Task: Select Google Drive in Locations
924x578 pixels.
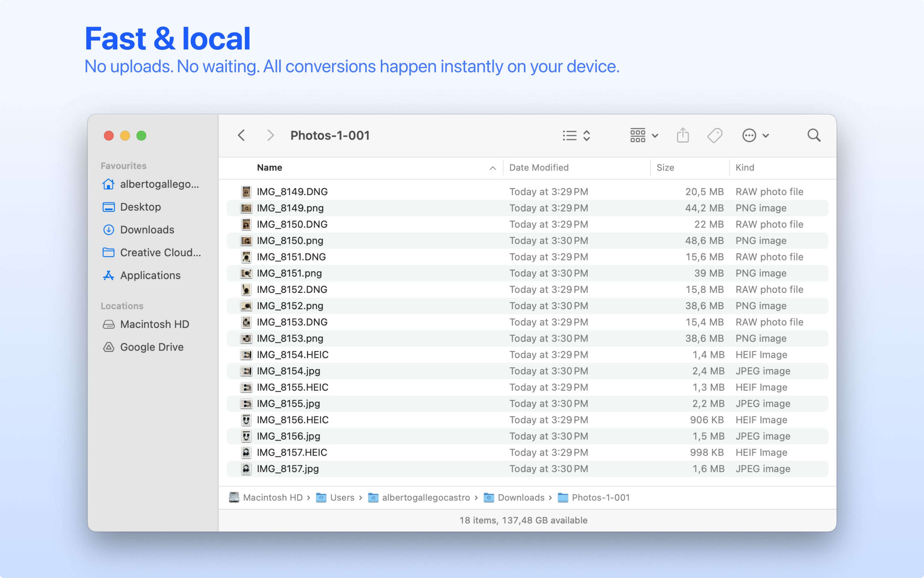Action: (x=143, y=347)
